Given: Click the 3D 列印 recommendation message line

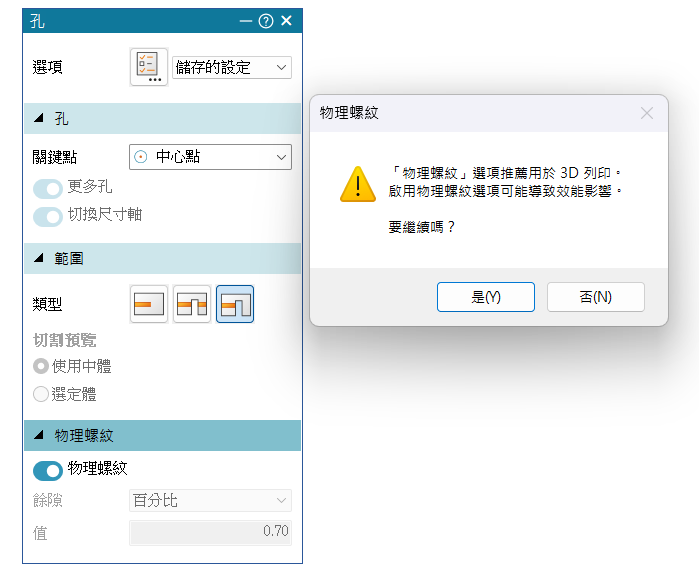Looking at the screenshot, I should (x=505, y=173).
